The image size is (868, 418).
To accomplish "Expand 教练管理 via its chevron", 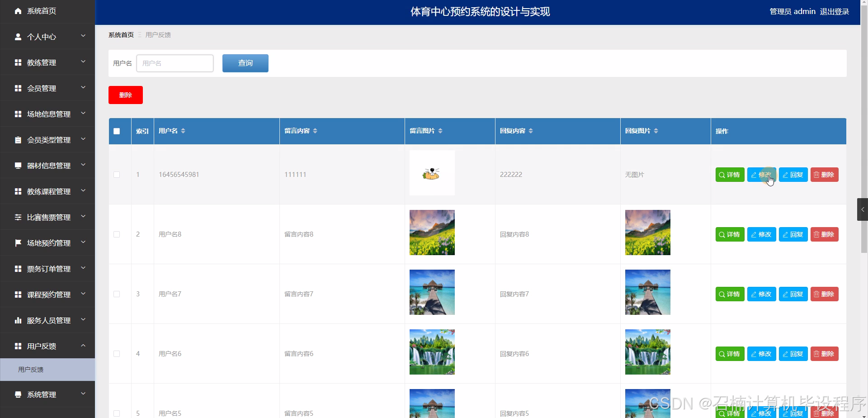I will (83, 62).
